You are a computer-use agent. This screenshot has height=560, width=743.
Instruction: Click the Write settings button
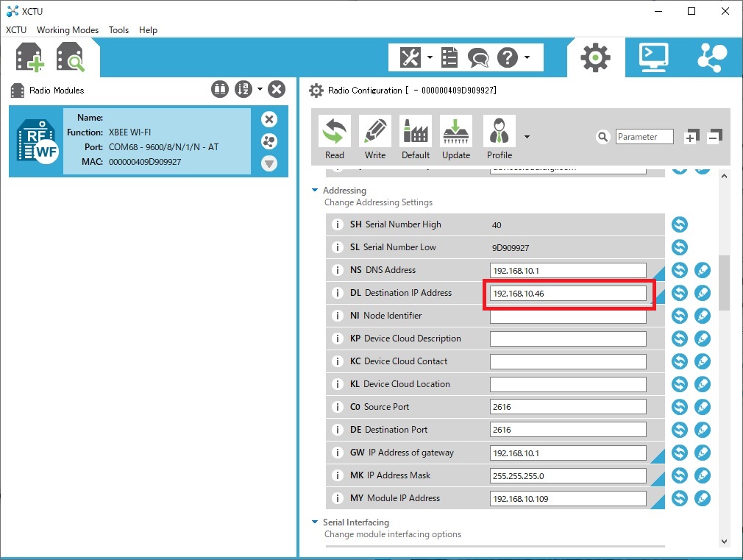(x=375, y=138)
